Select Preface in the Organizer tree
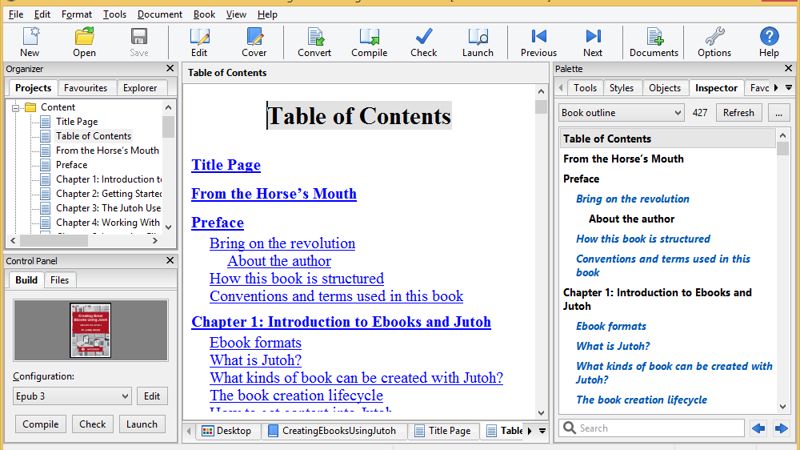 point(71,165)
